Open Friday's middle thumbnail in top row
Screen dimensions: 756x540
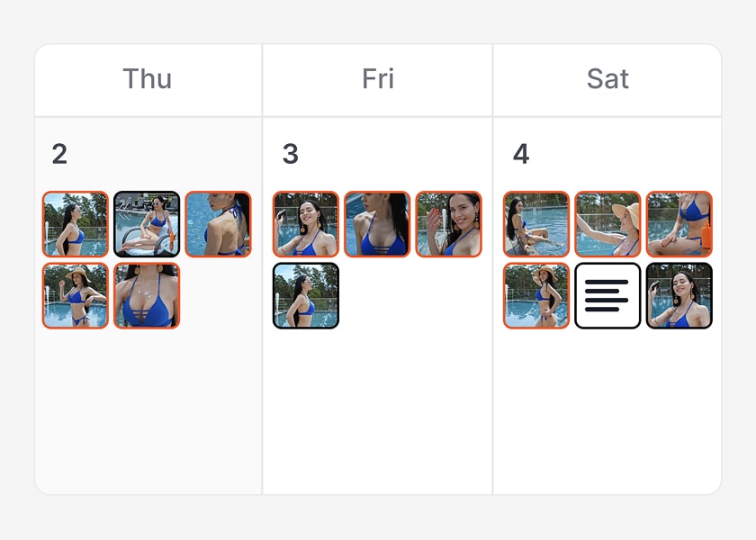coord(377,224)
